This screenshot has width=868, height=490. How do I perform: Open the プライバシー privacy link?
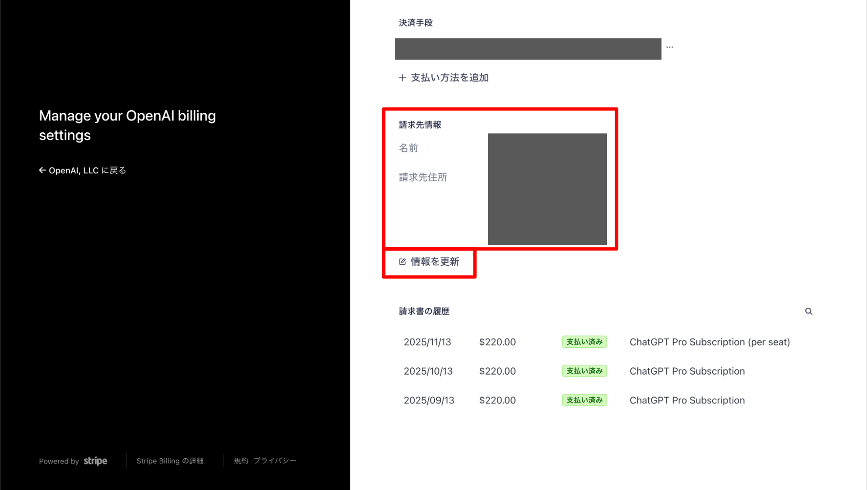[275, 461]
